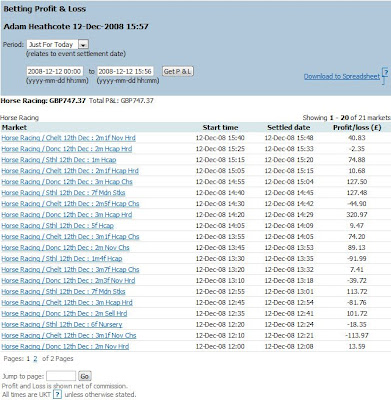Select the profit value 101.72

point(357,314)
